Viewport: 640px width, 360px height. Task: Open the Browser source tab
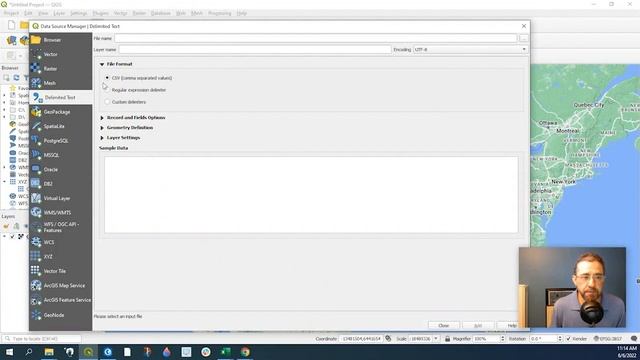pyautogui.click(x=60, y=40)
